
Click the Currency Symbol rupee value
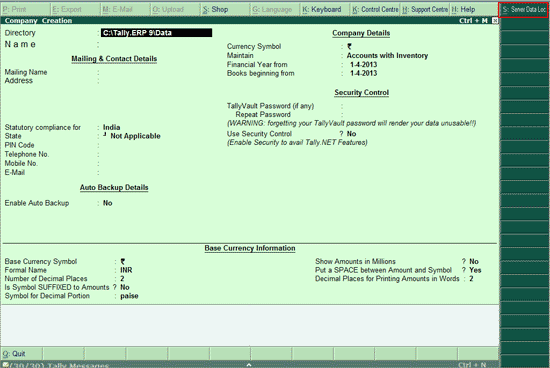pyautogui.click(x=349, y=46)
